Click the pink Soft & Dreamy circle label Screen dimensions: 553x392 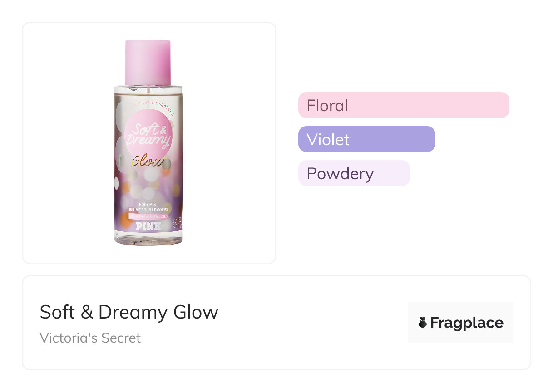coord(148,132)
